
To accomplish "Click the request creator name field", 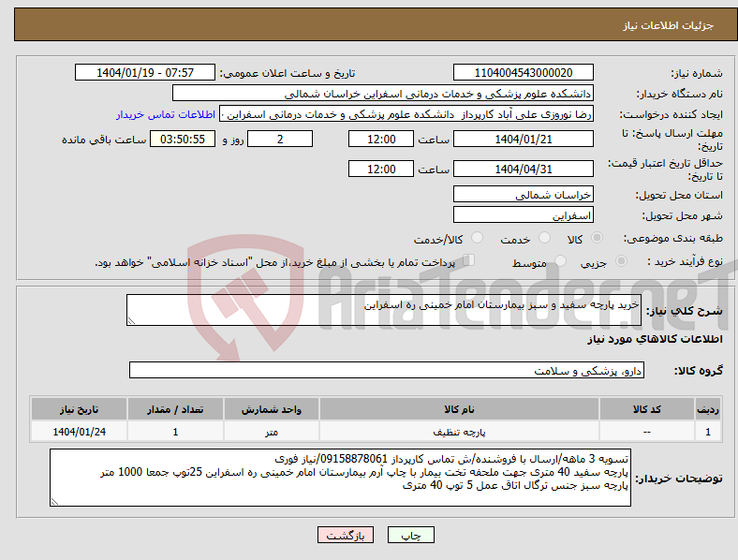I will [406, 114].
